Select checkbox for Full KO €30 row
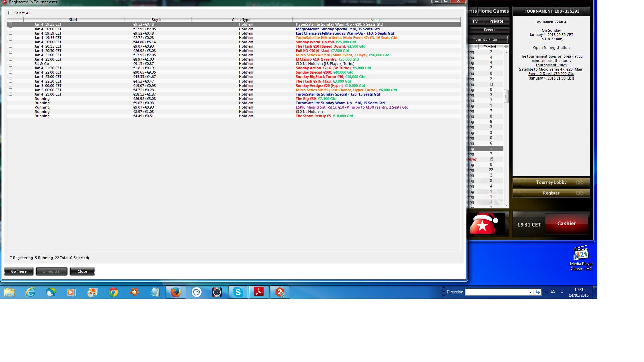 tap(11, 51)
